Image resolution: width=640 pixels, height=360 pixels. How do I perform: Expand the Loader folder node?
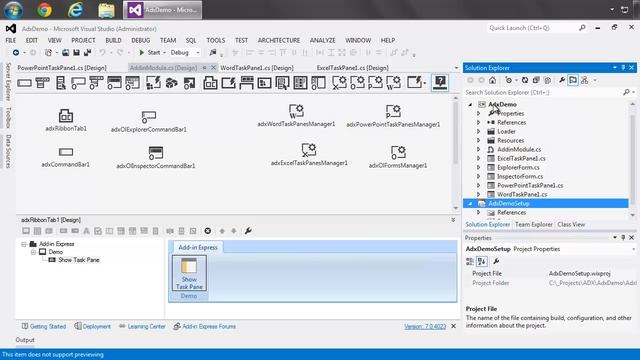479,131
